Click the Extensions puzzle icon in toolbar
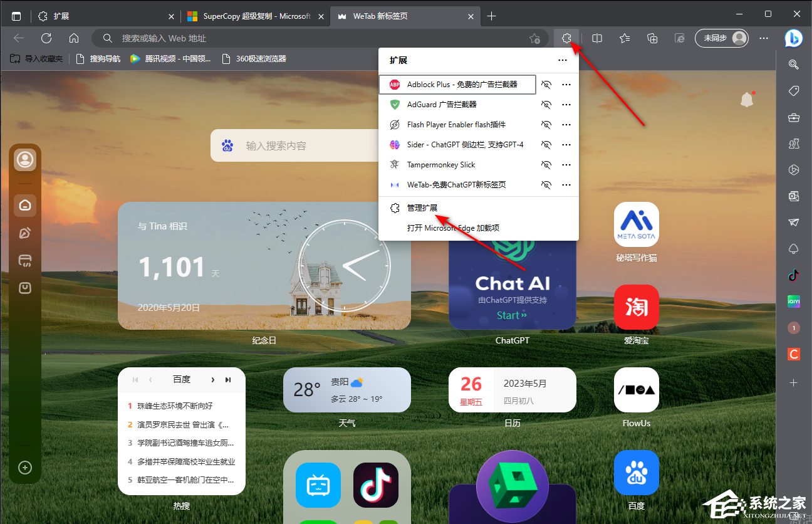Screen dimensions: 812x524 pos(566,38)
